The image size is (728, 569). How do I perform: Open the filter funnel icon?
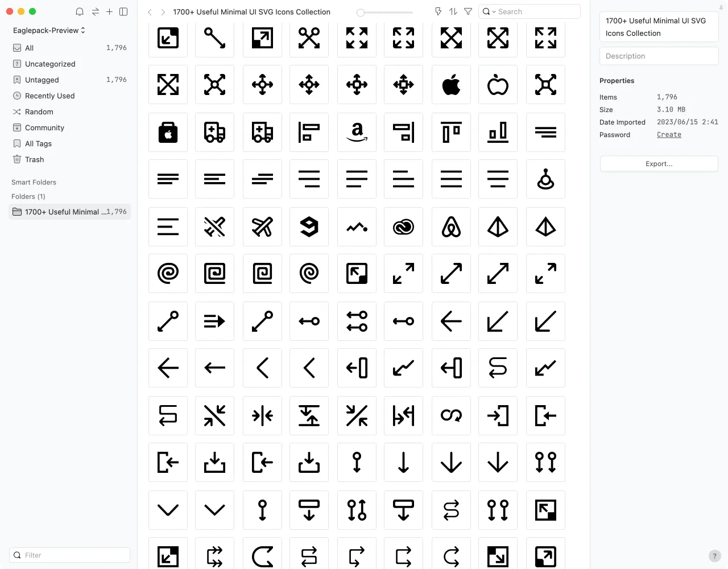468,11
